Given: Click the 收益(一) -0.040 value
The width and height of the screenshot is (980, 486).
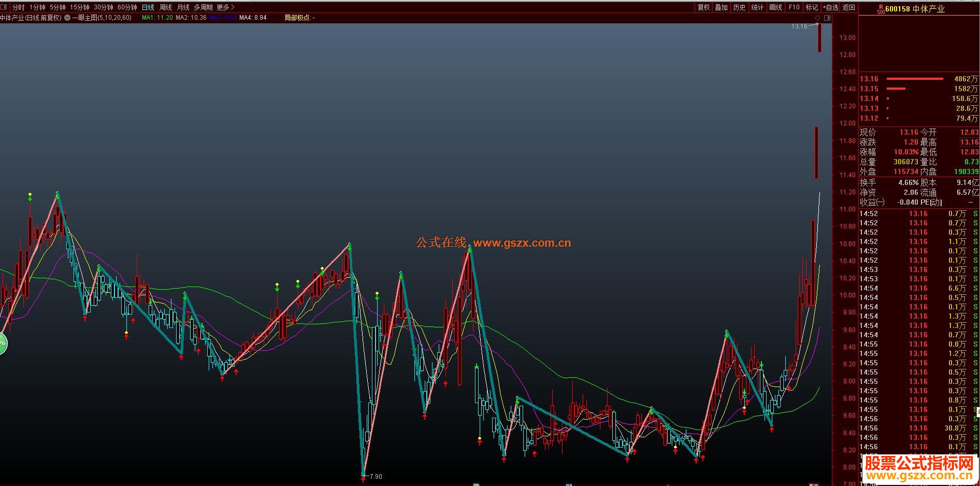Looking at the screenshot, I should 908,202.
